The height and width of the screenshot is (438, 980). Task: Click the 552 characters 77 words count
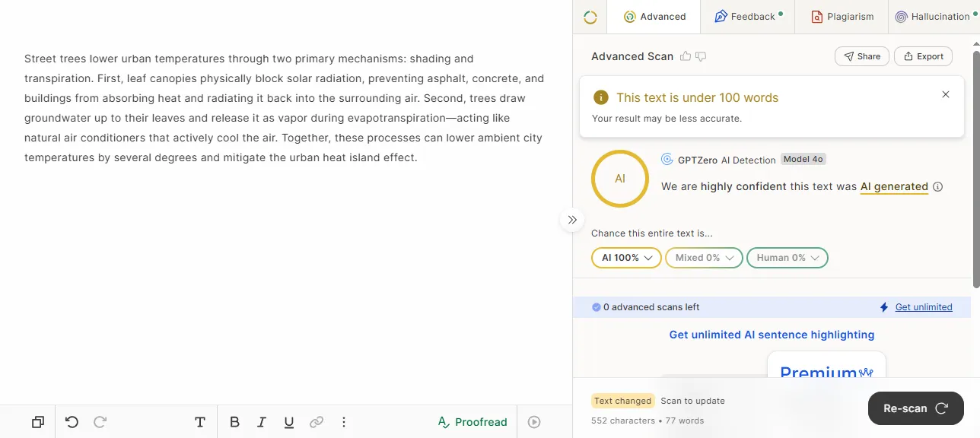[647, 421]
